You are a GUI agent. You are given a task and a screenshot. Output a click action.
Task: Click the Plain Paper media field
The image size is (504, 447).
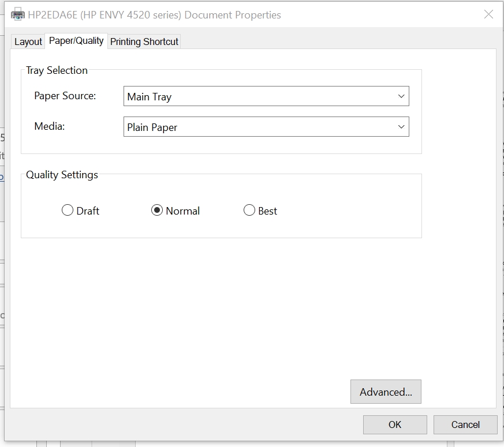(258, 127)
